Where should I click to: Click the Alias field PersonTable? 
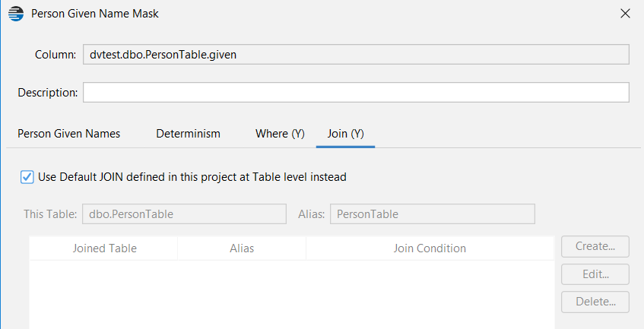(433, 214)
